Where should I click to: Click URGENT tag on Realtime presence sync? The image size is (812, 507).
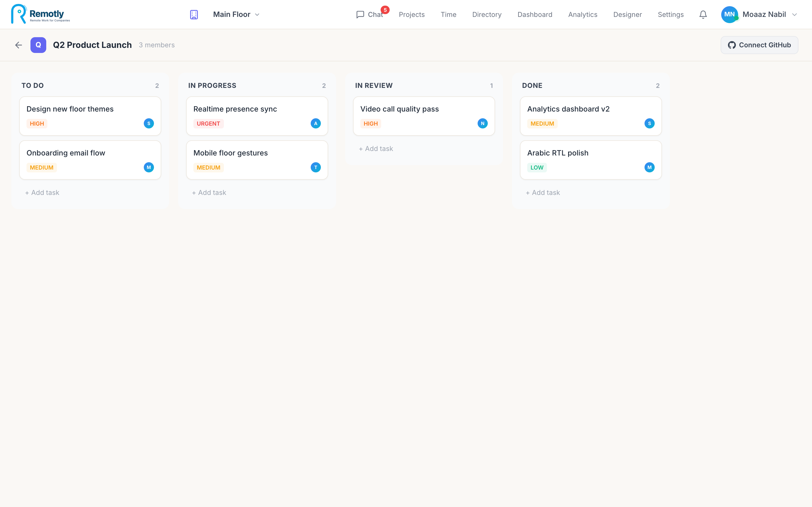point(208,123)
